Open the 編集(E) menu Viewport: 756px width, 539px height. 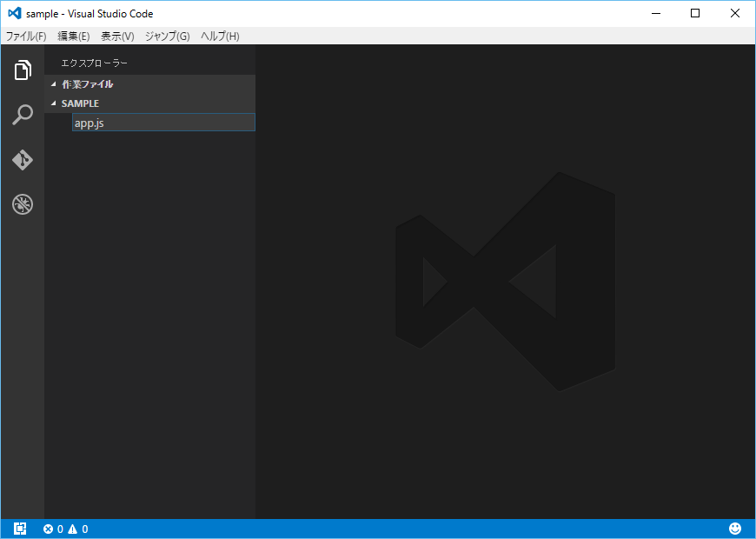tap(74, 37)
